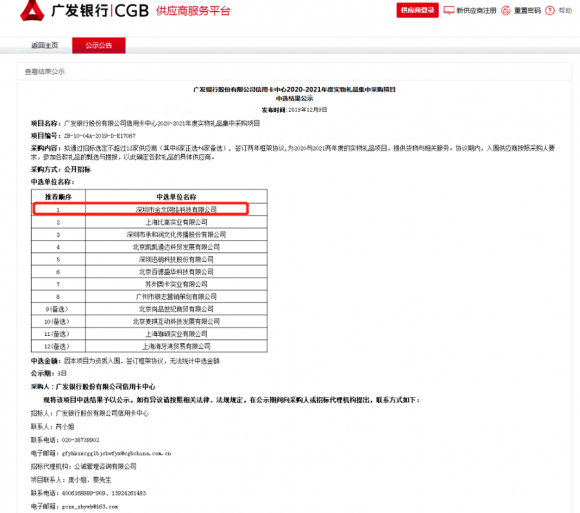The height and width of the screenshot is (513, 580).
Task: Select the row 10 互动科技发展有限公司 cell
Action: 176,321
